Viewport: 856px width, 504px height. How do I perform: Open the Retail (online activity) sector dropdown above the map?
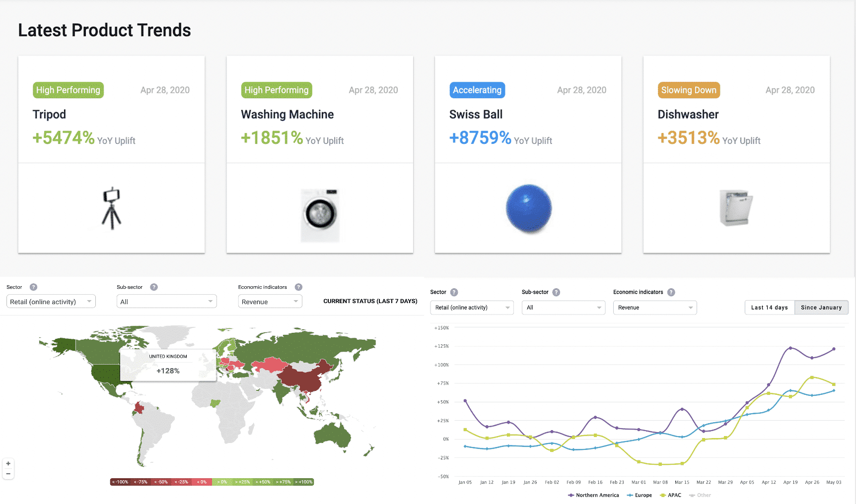[51, 302]
